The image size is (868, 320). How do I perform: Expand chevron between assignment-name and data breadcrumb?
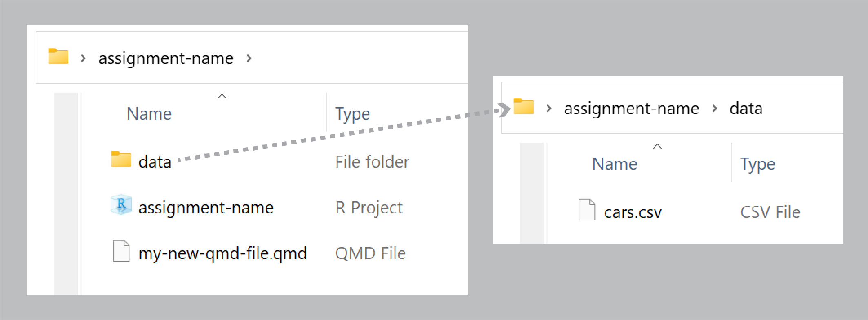(x=715, y=109)
